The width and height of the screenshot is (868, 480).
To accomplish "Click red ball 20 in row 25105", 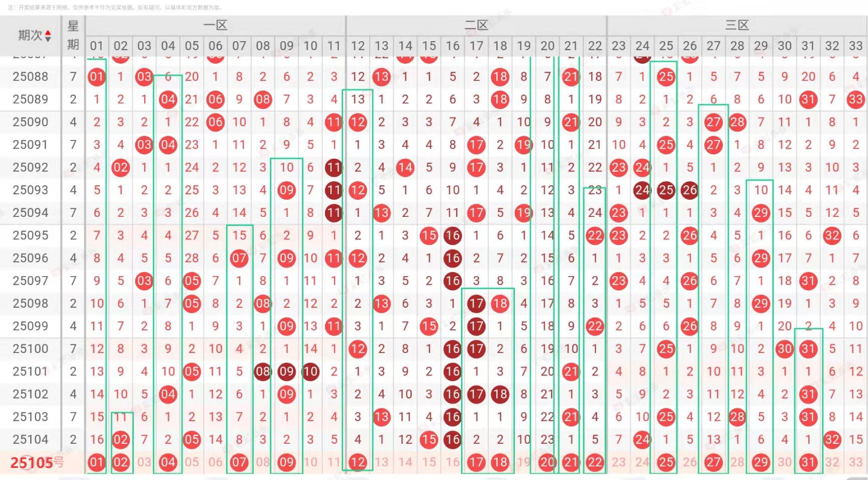I will coord(548,462).
